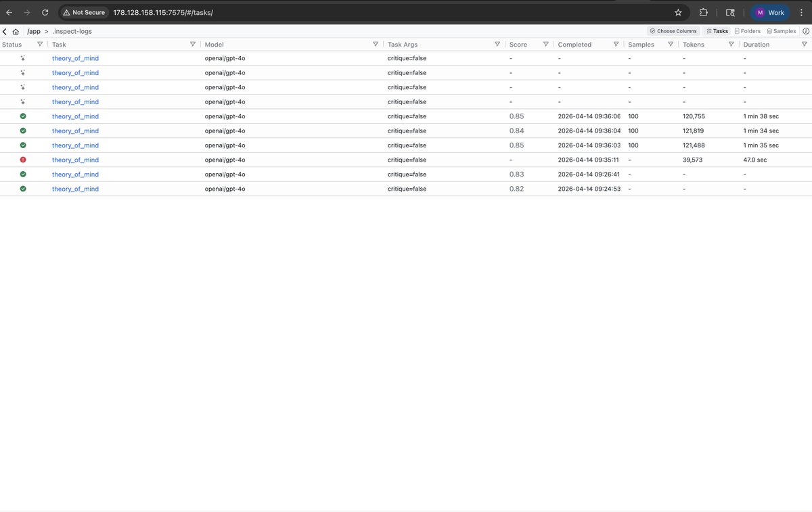Click openai/gpt-4o in the 0.84 row
The width and height of the screenshot is (812, 512).
click(225, 131)
